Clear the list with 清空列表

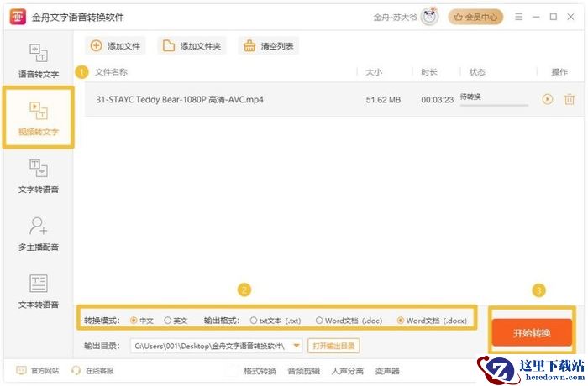point(269,46)
